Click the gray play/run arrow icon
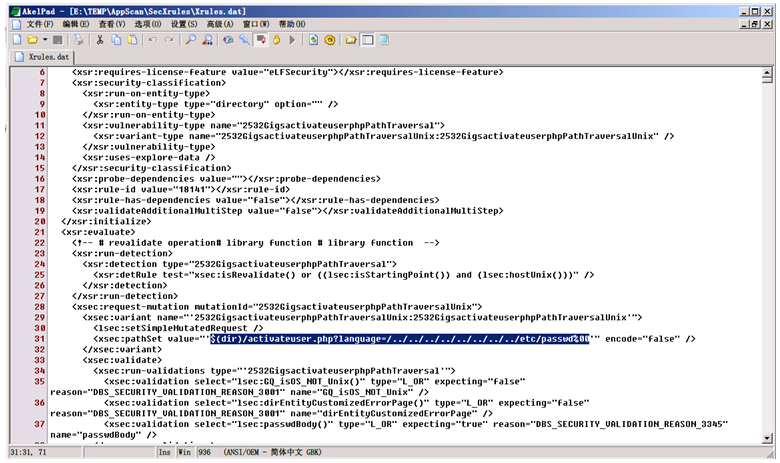Screen dimensions: 780x463 292,40
